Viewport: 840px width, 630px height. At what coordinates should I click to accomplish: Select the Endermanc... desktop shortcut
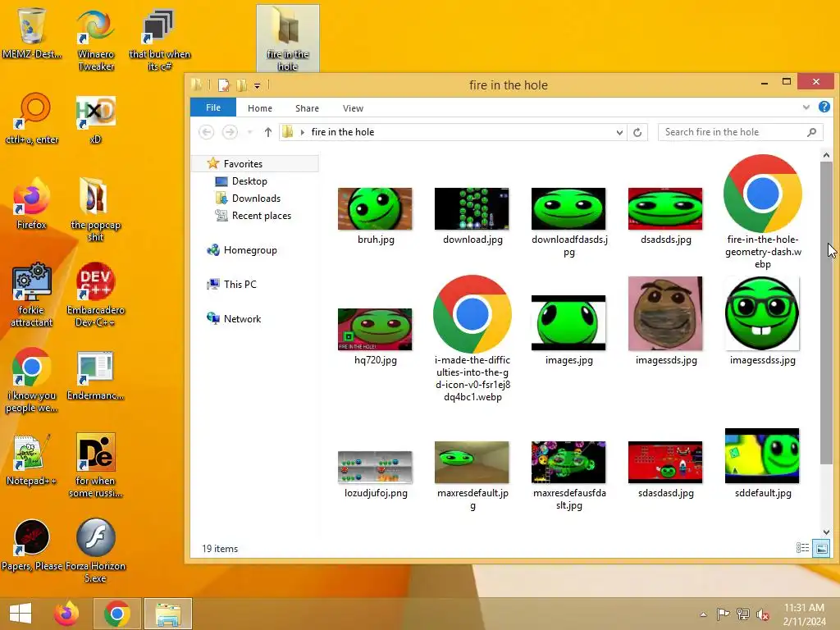tap(95, 375)
